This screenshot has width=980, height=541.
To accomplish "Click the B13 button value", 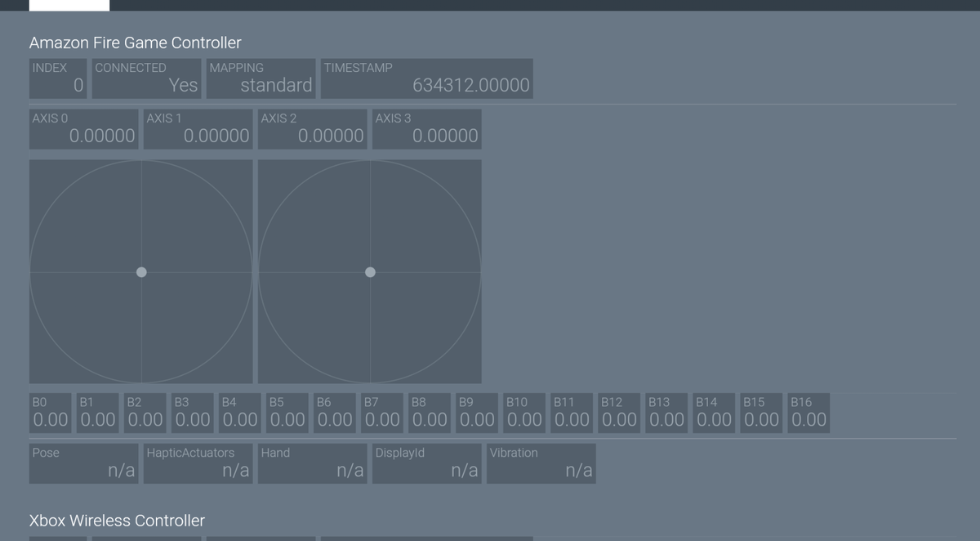I will pos(666,413).
